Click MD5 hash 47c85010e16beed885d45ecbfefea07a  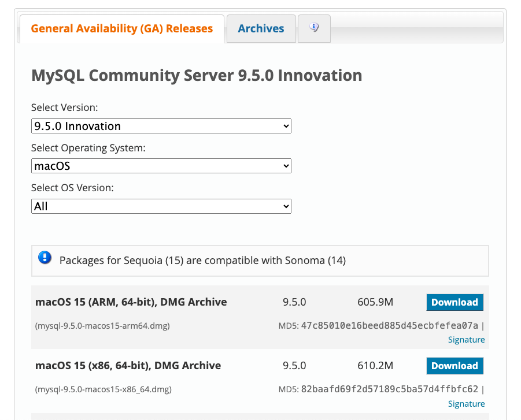coord(389,325)
